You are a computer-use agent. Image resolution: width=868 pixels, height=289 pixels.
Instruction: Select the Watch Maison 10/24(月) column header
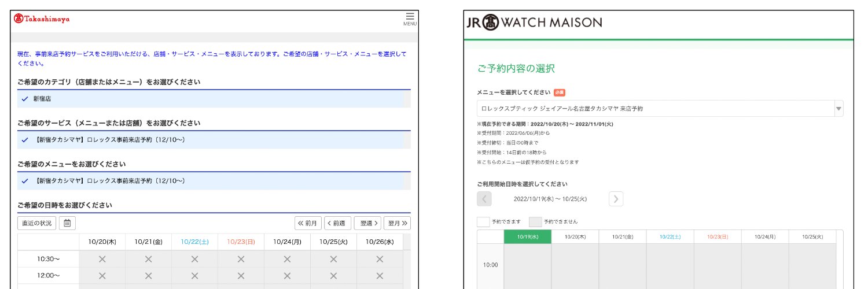click(764, 236)
